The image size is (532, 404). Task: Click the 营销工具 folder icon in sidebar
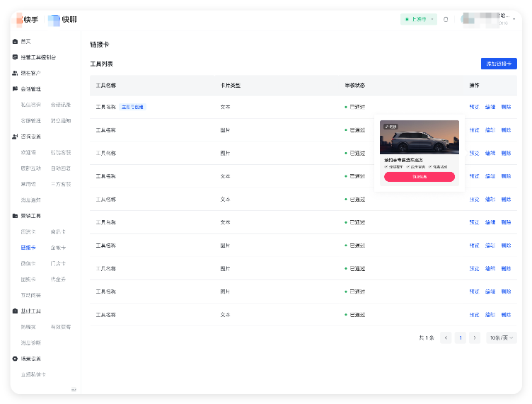(x=16, y=215)
